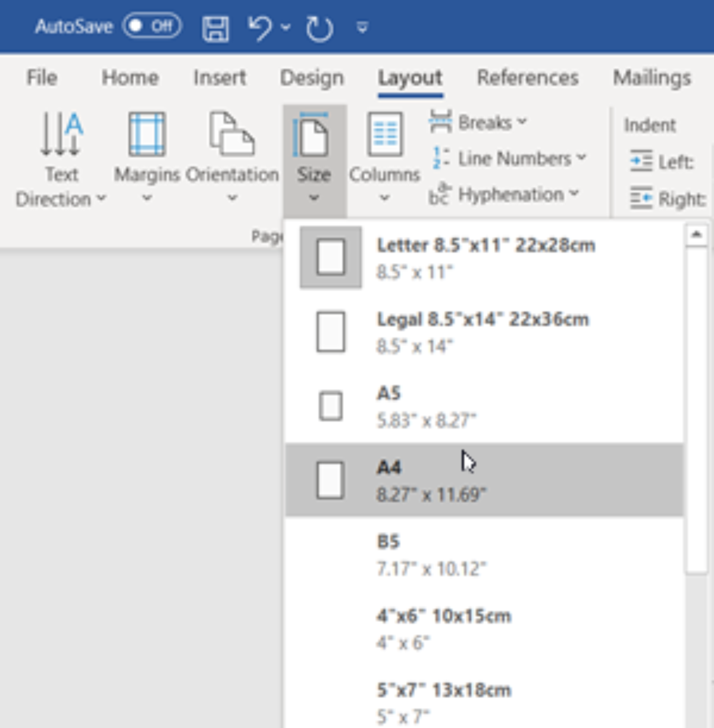Expand the Breaks dropdown
The image size is (714, 728).
478,123
